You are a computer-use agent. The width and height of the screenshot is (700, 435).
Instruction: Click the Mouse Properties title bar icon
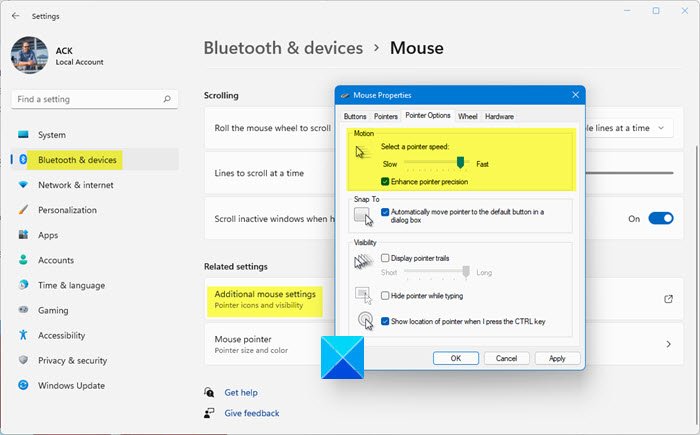coord(345,95)
